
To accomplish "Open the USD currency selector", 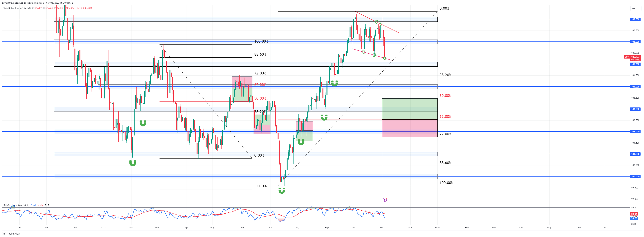I will click(636, 8).
